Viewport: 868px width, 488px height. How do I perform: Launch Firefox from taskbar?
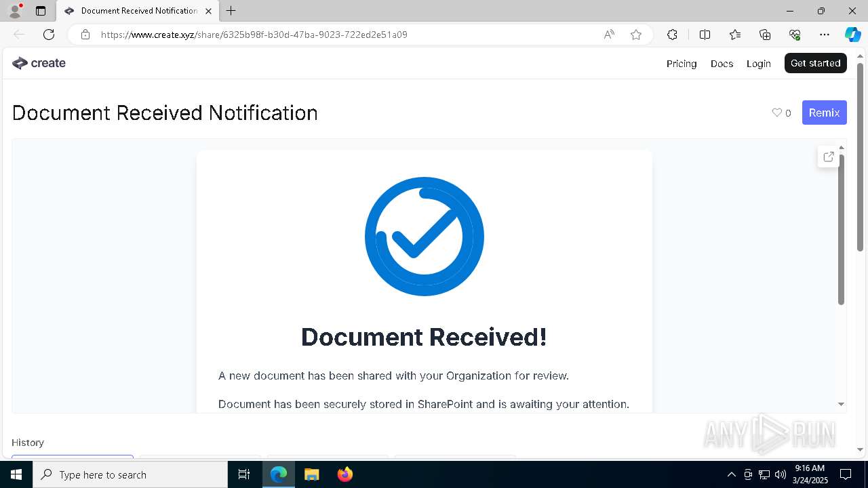345,474
